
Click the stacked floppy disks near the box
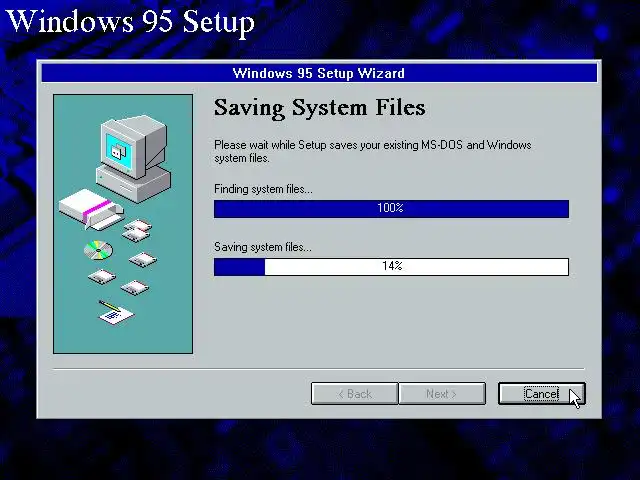[x=137, y=230]
